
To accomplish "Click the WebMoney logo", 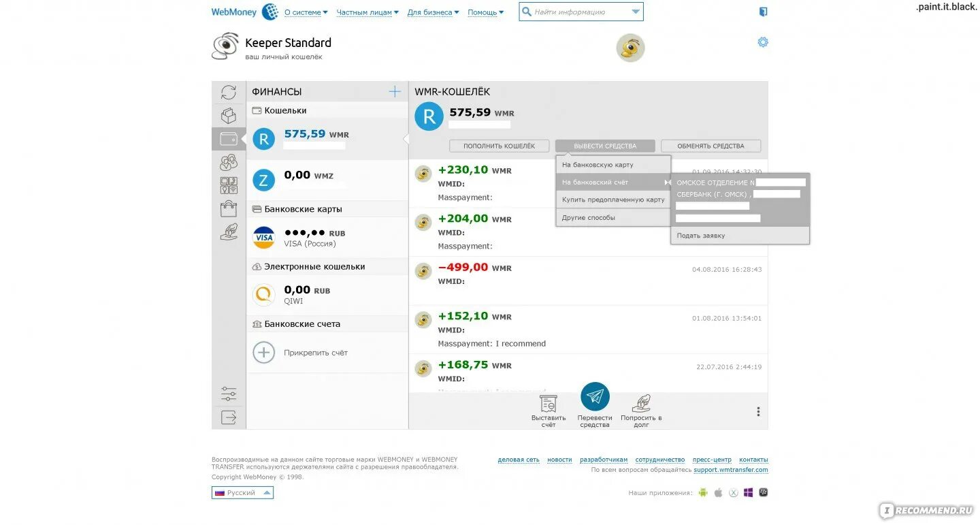I will coord(245,12).
